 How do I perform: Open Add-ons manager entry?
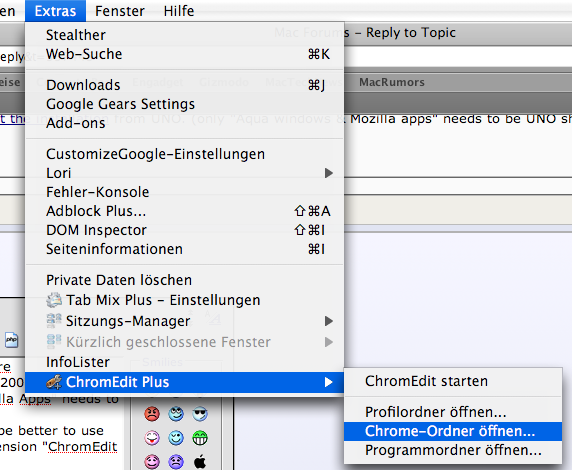185,123
